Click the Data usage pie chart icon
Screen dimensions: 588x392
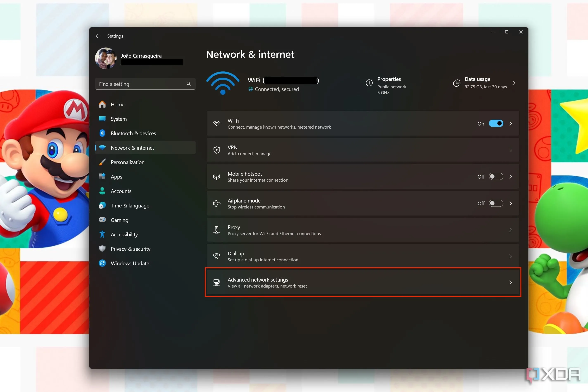click(456, 83)
